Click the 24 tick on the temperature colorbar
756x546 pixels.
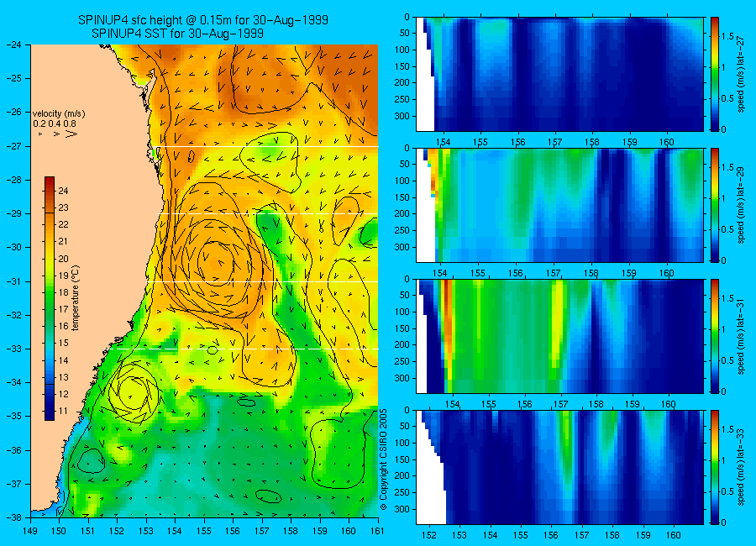coord(63,191)
